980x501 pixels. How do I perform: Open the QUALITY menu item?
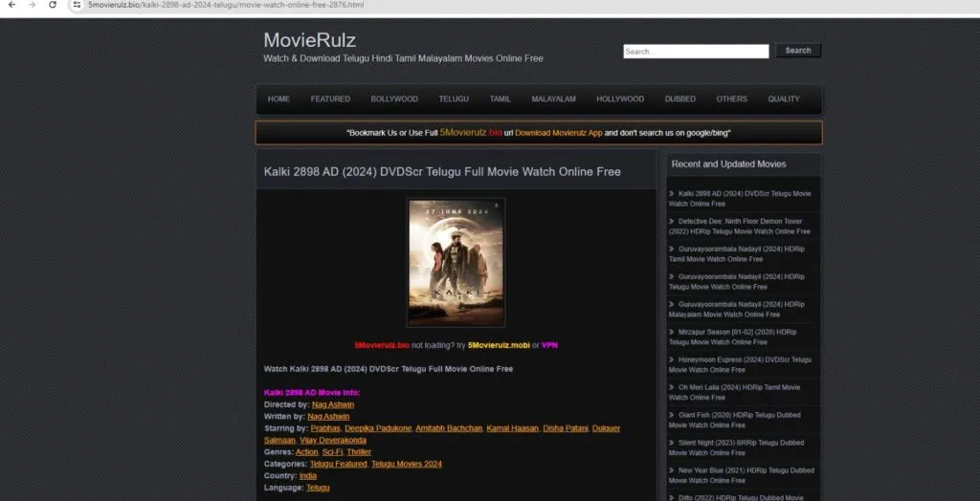784,98
